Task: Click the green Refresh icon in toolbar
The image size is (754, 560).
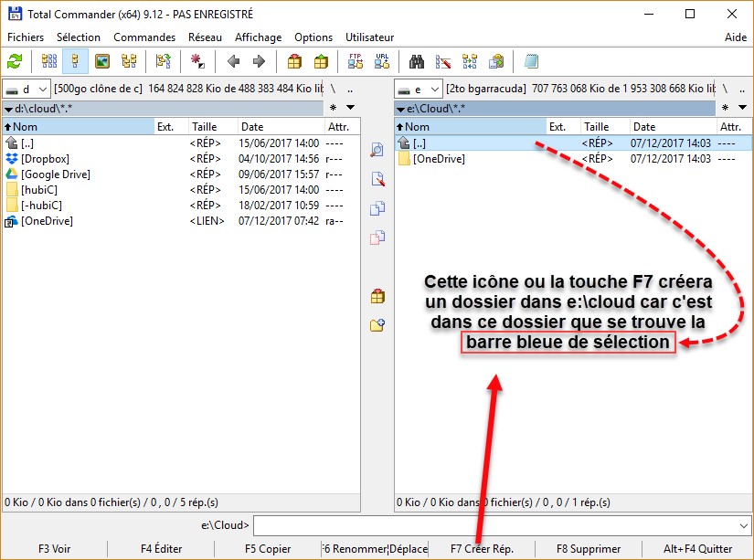Action: (15, 62)
